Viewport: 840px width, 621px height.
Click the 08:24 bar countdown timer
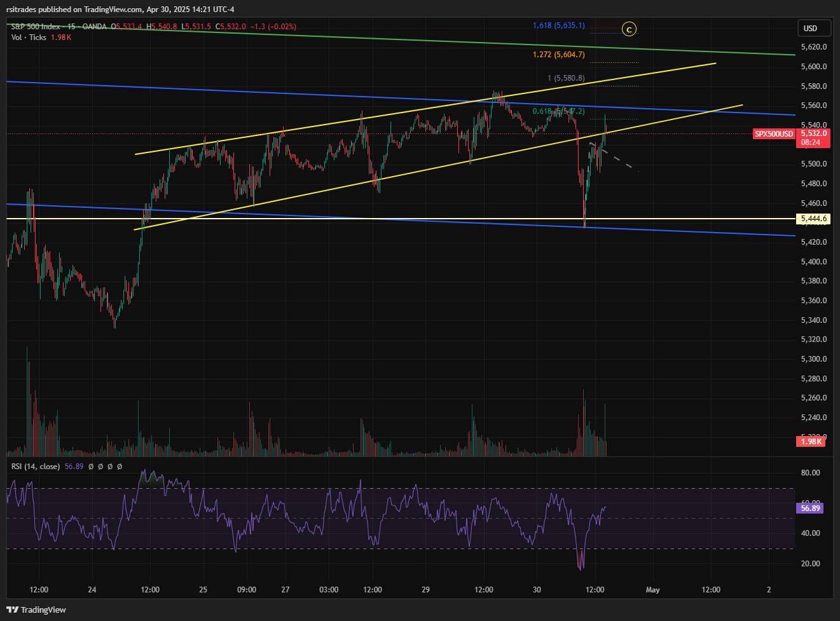[x=811, y=142]
